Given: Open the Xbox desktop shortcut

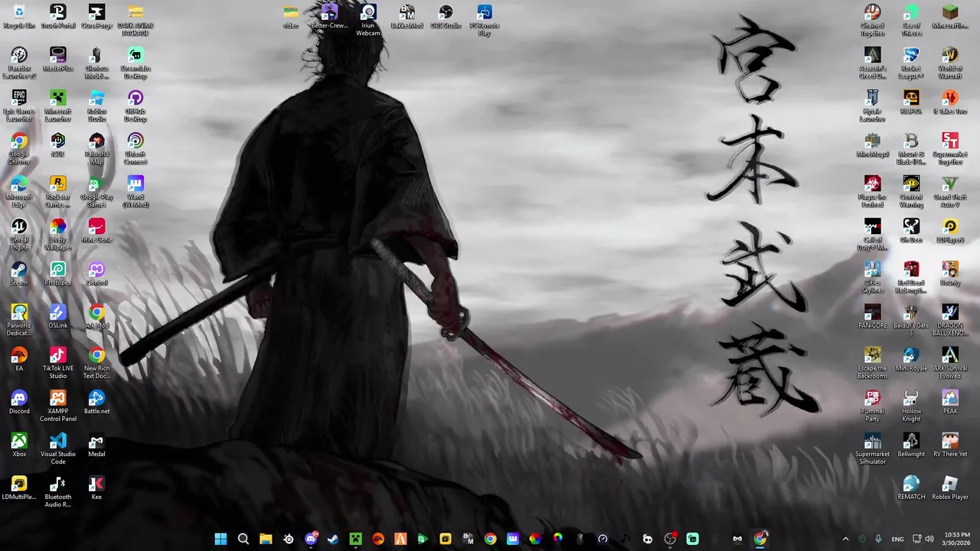Looking at the screenshot, I should pyautogui.click(x=19, y=445).
